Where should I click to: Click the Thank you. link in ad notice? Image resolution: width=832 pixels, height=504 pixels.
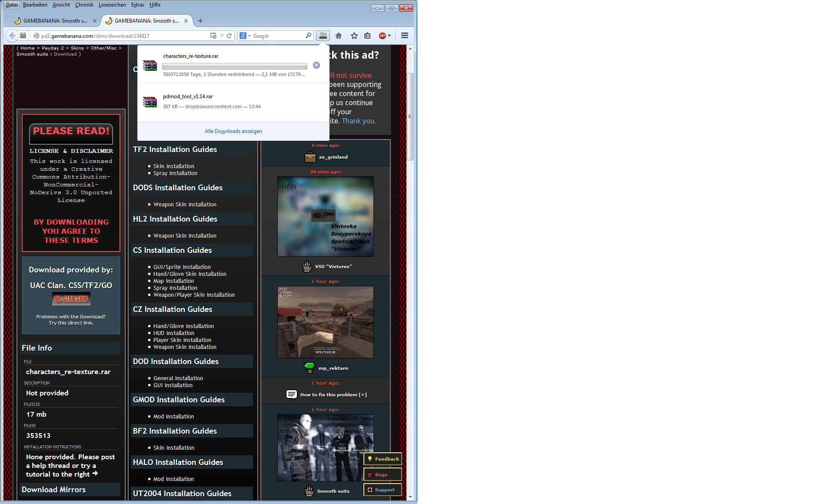tap(359, 121)
